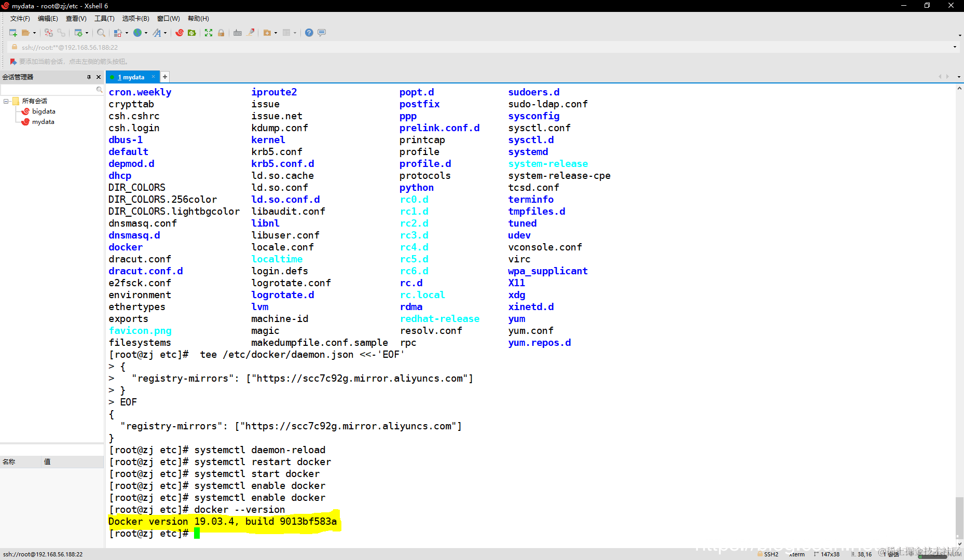Open the 工具(T) menu
Image resolution: width=964 pixels, height=560 pixels.
[104, 19]
